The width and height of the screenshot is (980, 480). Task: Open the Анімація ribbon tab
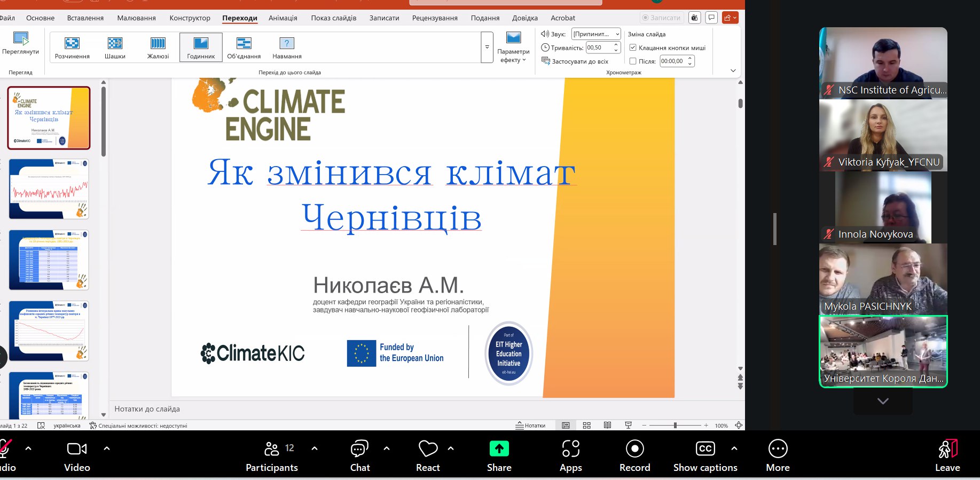[x=283, y=18]
